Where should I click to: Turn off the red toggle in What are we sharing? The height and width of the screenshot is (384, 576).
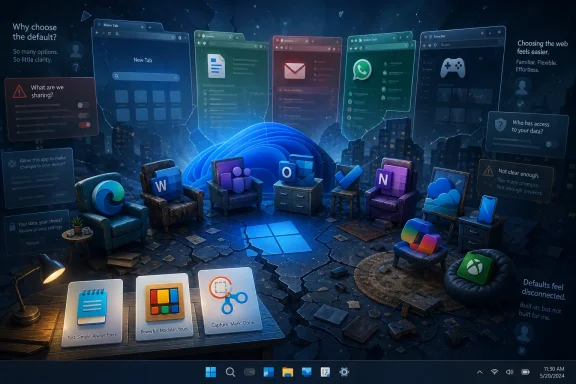pos(84,125)
